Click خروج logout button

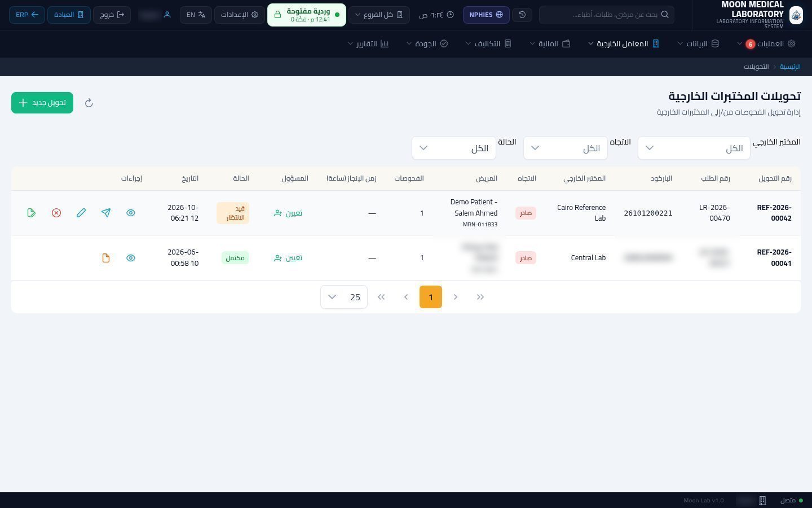point(112,15)
